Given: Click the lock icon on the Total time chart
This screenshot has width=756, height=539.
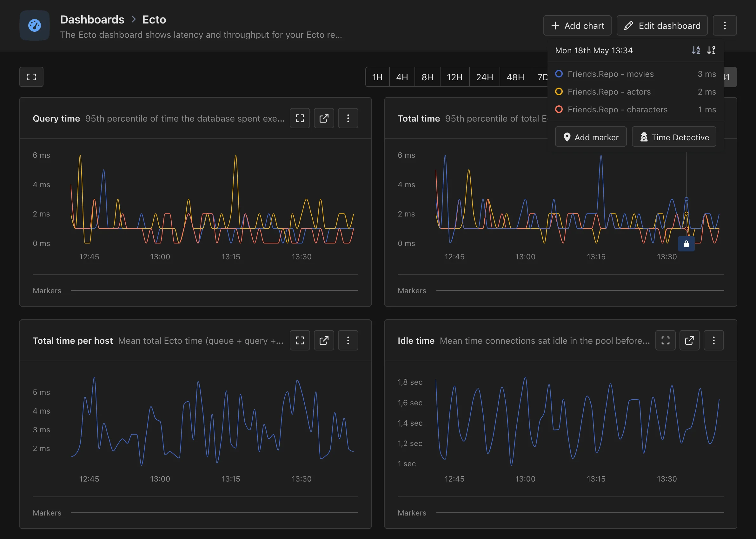Looking at the screenshot, I should [686, 244].
